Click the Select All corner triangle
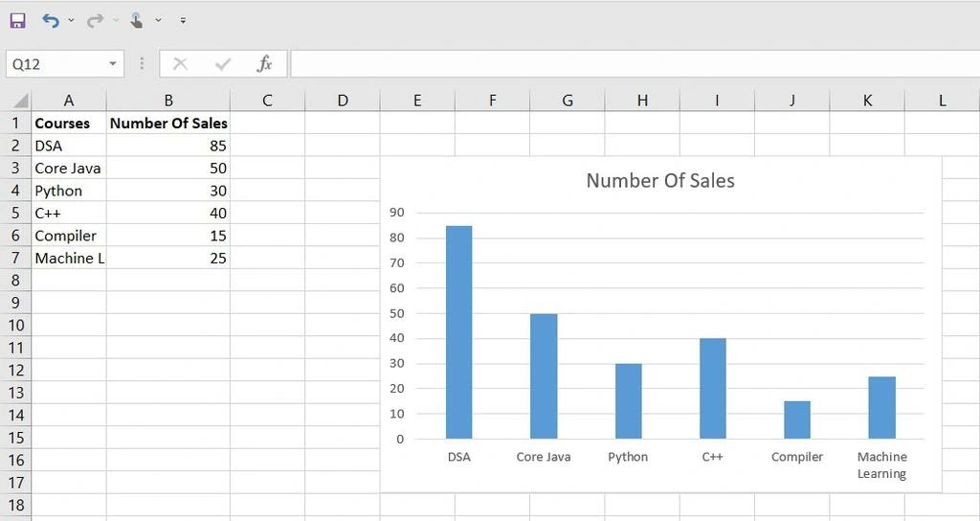The image size is (980, 521). point(20,100)
